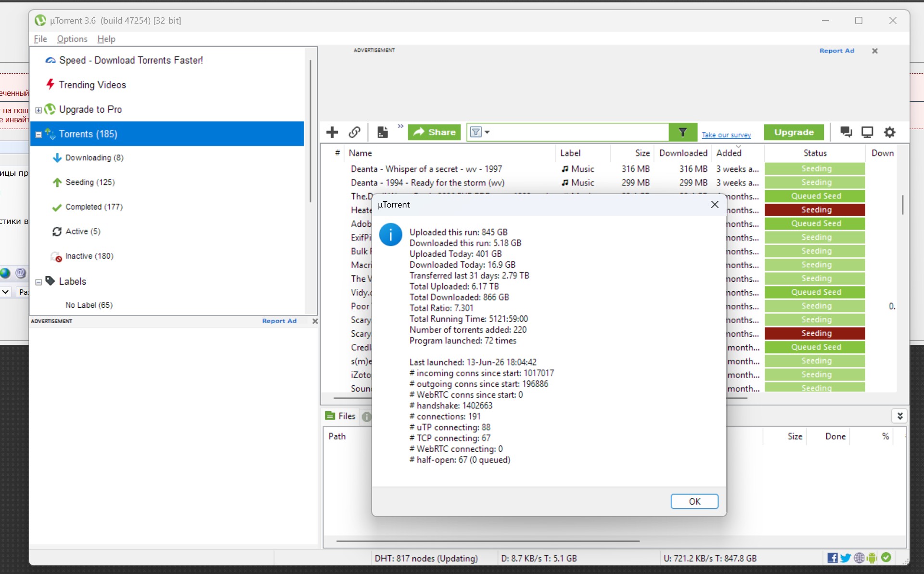924x574 pixels.
Task: Sort torrents by Downloaded column
Action: point(683,153)
